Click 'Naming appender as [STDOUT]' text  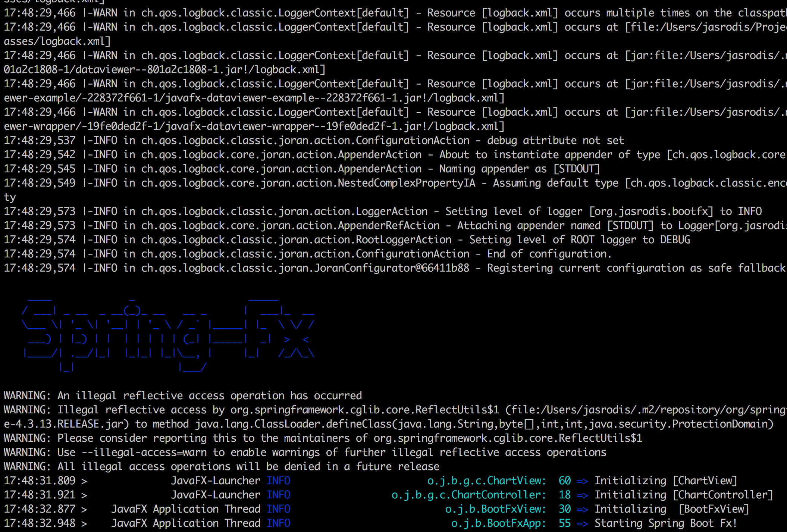[x=519, y=169]
